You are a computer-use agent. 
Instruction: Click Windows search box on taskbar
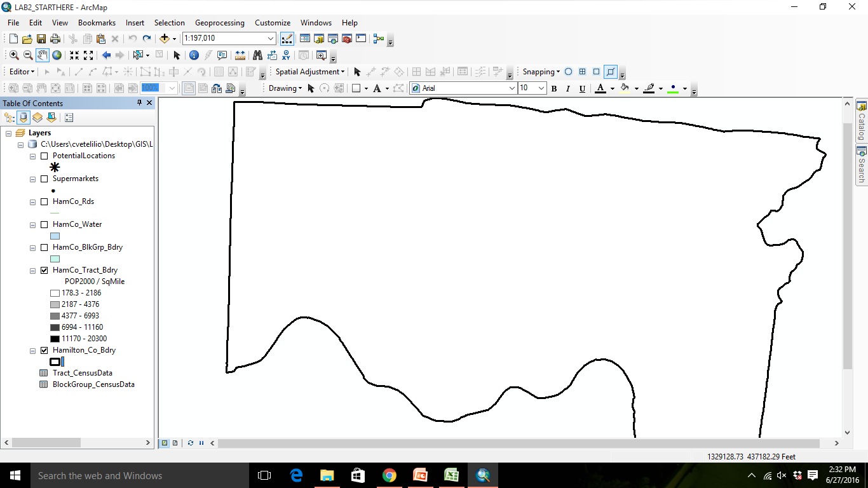click(139, 475)
